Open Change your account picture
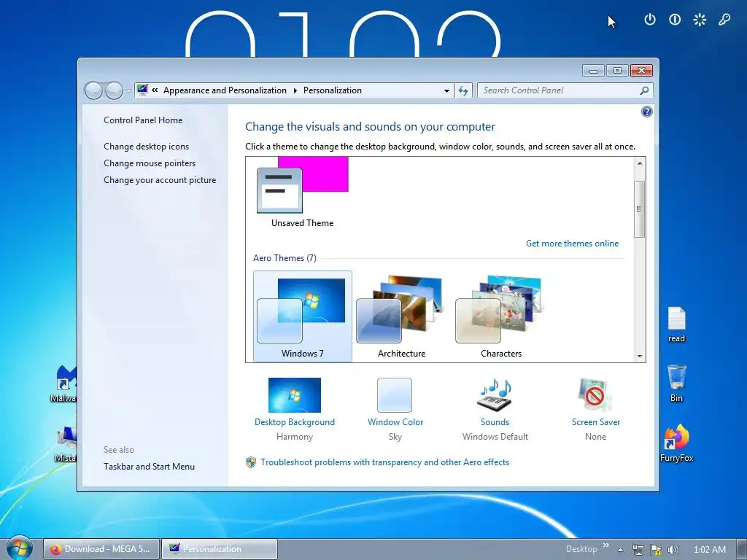The image size is (747, 560). [160, 180]
